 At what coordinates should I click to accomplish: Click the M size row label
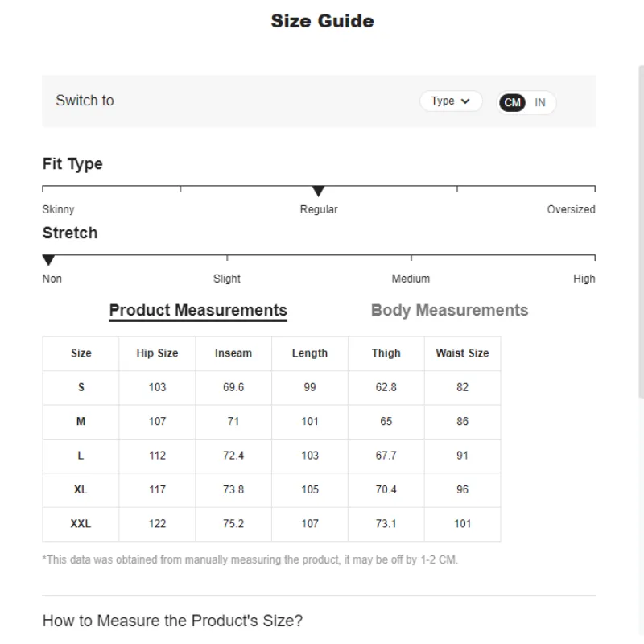pyautogui.click(x=80, y=421)
